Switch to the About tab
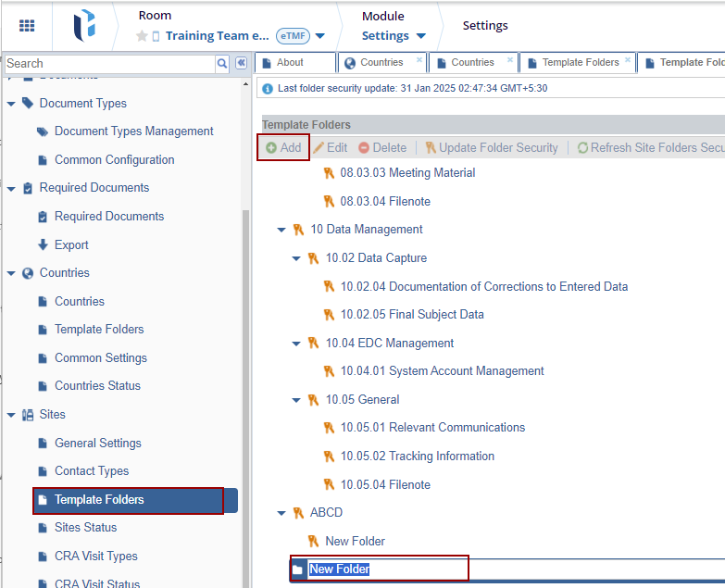This screenshot has height=588, width=725. (290, 63)
